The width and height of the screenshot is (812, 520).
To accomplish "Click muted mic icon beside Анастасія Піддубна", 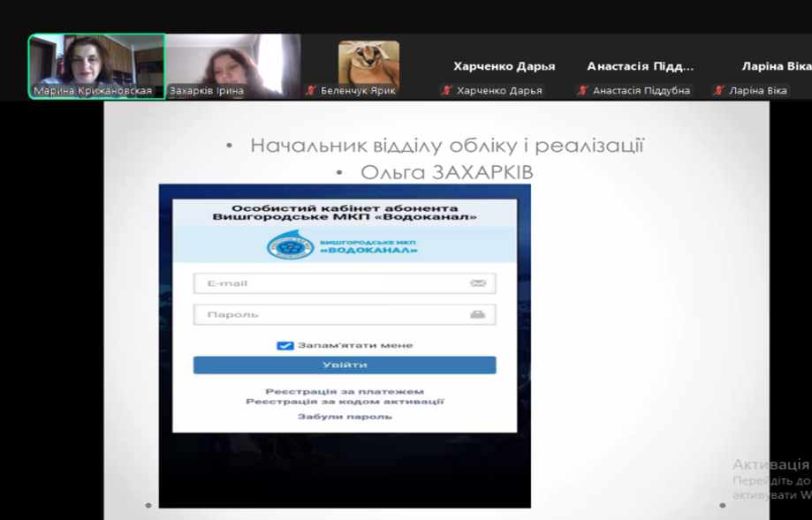I will 583,91.
